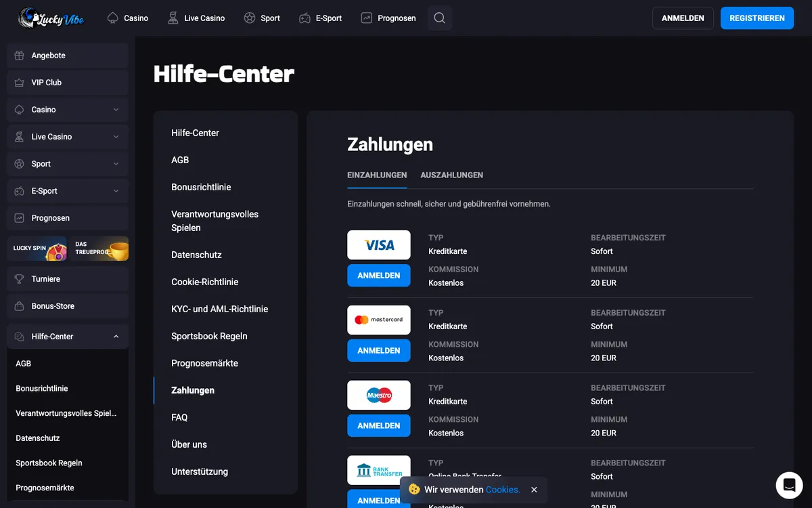The width and height of the screenshot is (812, 508).
Task: Click Anmelden under the Visa logo
Action: click(x=379, y=276)
